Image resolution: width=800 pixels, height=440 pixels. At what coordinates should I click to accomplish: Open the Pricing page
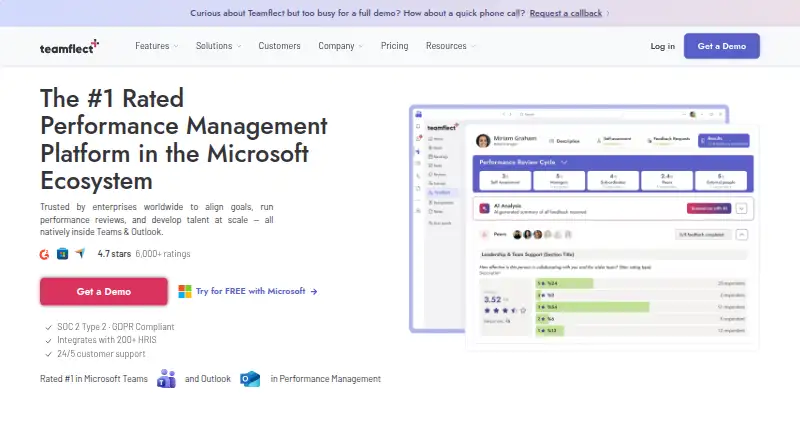(x=394, y=46)
